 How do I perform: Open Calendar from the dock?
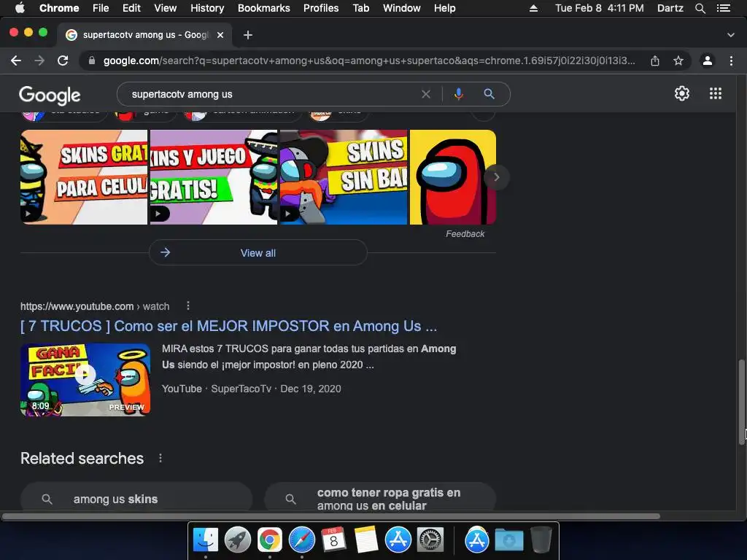click(334, 540)
